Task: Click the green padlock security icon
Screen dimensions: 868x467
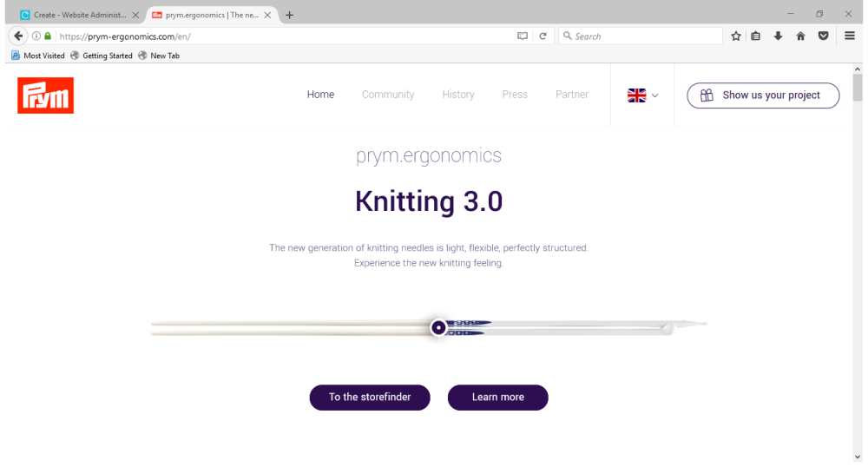Action: tap(48, 36)
